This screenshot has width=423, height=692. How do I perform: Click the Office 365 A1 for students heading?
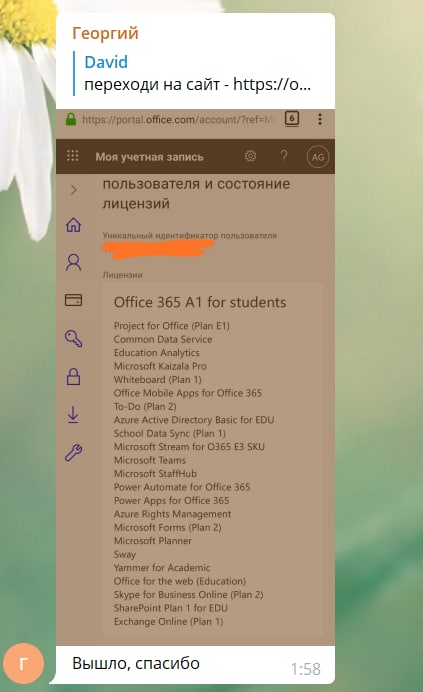click(x=200, y=302)
